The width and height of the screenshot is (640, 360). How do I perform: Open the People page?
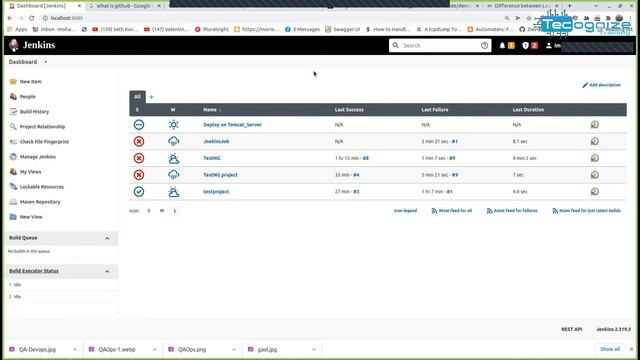27,97
